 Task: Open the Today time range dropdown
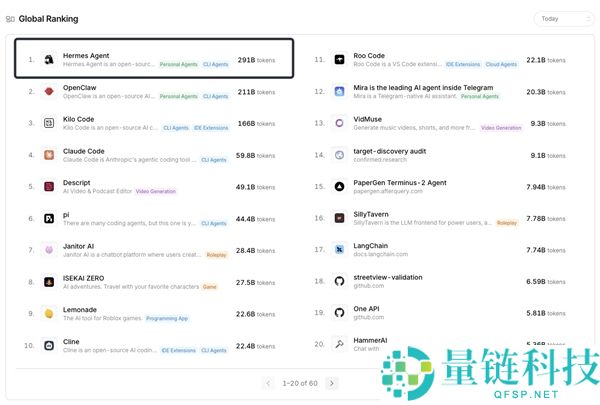pos(564,19)
